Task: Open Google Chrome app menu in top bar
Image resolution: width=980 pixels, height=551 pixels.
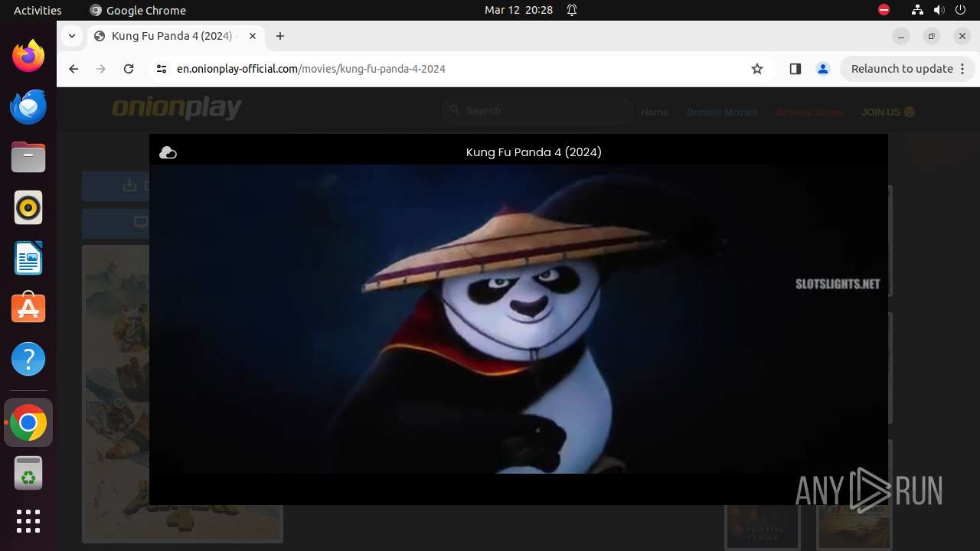Action: tap(138, 10)
